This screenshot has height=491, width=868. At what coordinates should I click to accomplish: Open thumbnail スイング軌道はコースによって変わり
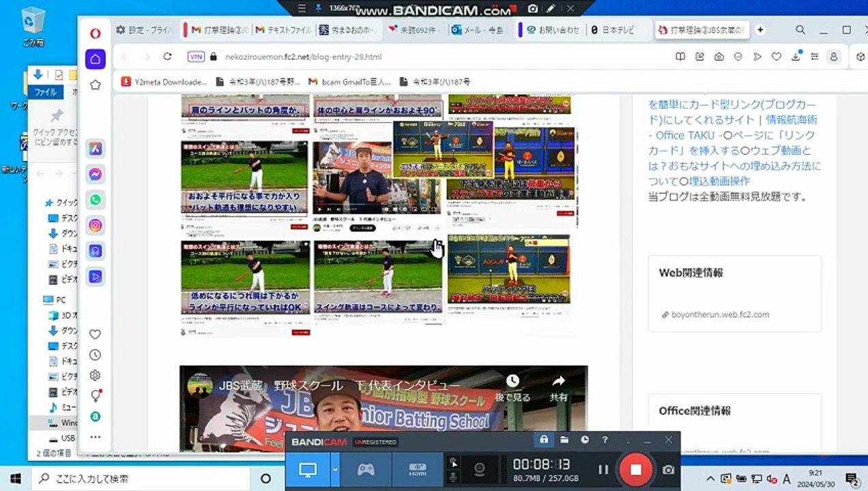click(x=378, y=278)
